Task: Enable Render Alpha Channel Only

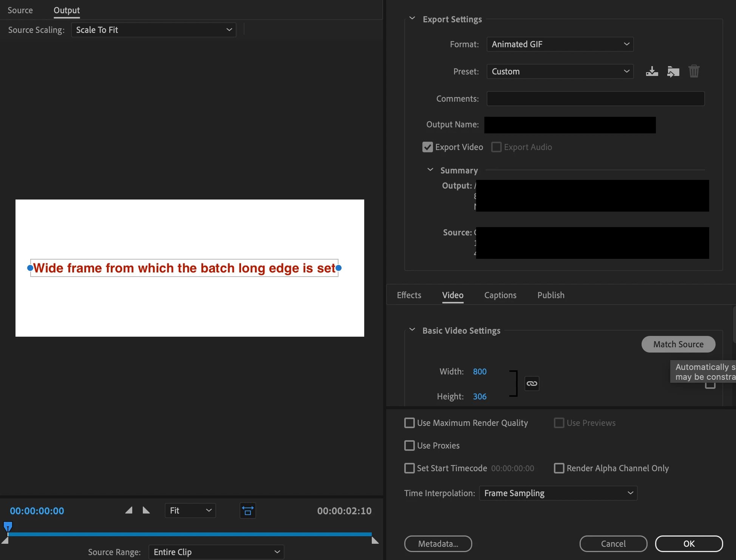Action: [559, 468]
